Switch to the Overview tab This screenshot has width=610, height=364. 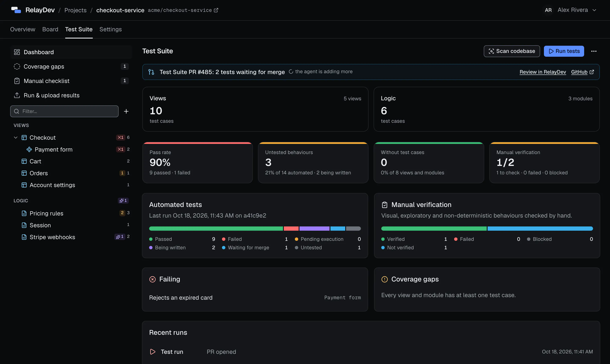(23, 29)
